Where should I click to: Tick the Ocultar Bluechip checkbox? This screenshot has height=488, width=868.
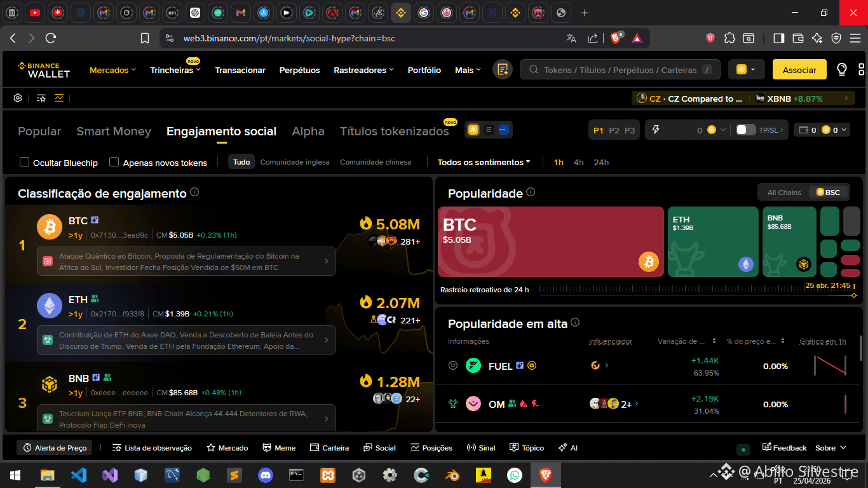click(x=25, y=162)
